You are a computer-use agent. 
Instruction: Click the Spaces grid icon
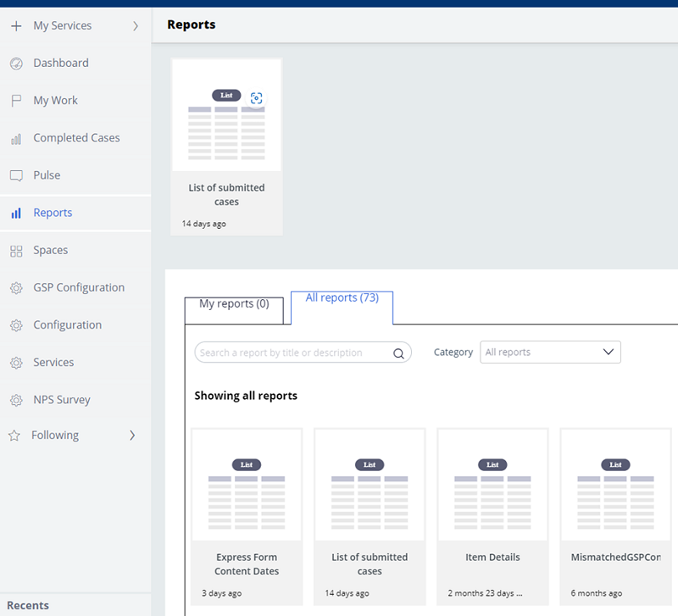point(16,251)
